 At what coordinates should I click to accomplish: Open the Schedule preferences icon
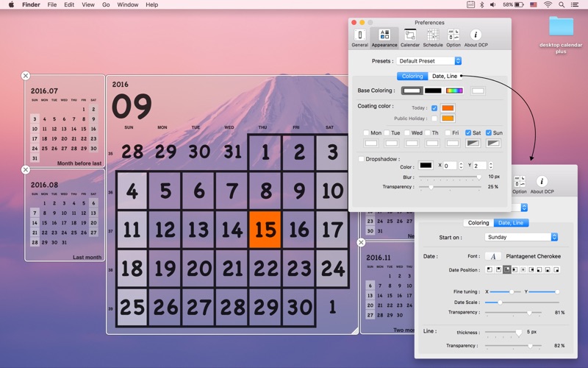433,38
